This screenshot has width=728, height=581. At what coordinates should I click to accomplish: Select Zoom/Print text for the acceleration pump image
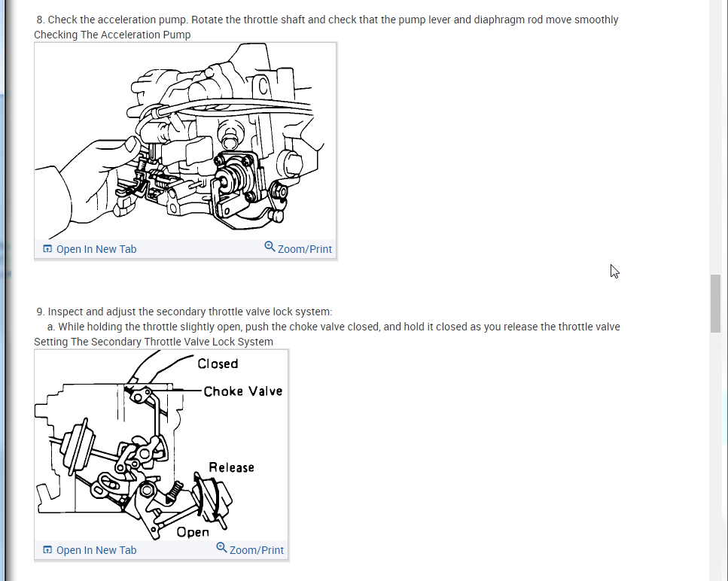point(305,249)
